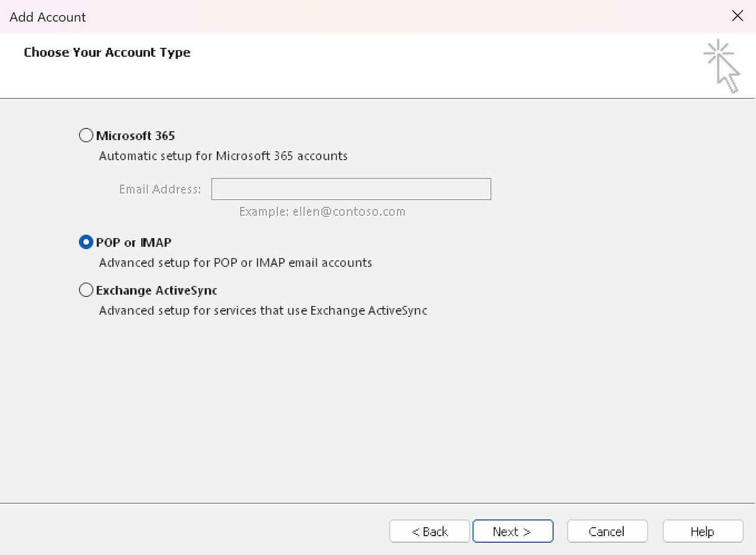Choose the POP or IMAP option

(x=86, y=242)
